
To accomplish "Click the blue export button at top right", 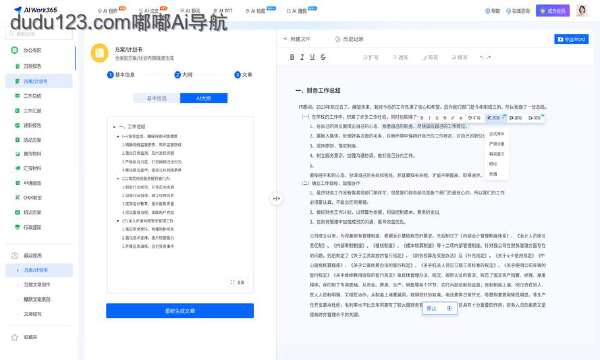I will [571, 39].
